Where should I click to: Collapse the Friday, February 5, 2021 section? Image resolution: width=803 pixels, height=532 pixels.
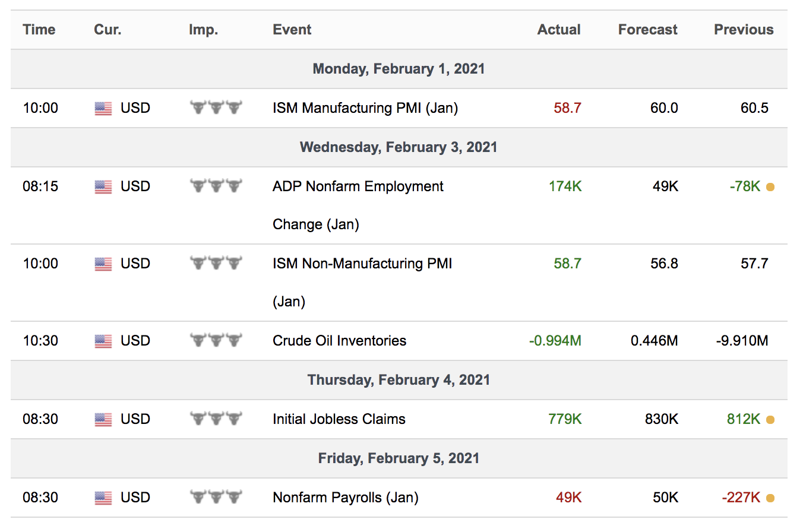click(x=399, y=458)
